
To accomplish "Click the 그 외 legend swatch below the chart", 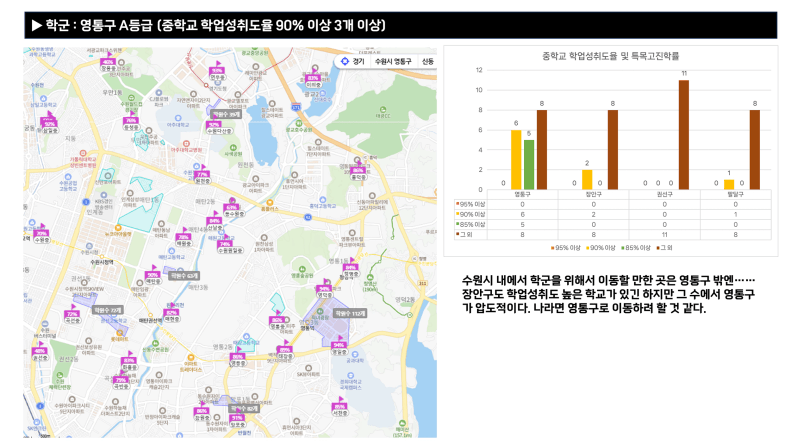I will click(x=658, y=248).
